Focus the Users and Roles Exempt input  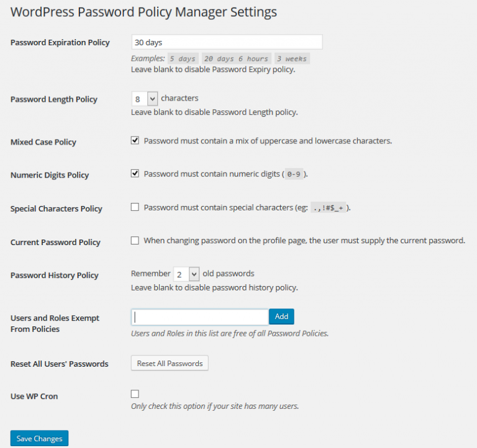199,317
